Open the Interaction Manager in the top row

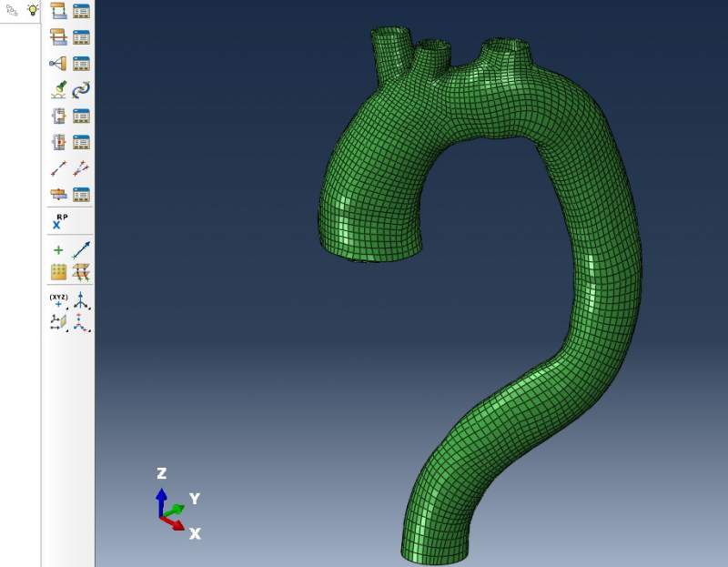point(81,10)
